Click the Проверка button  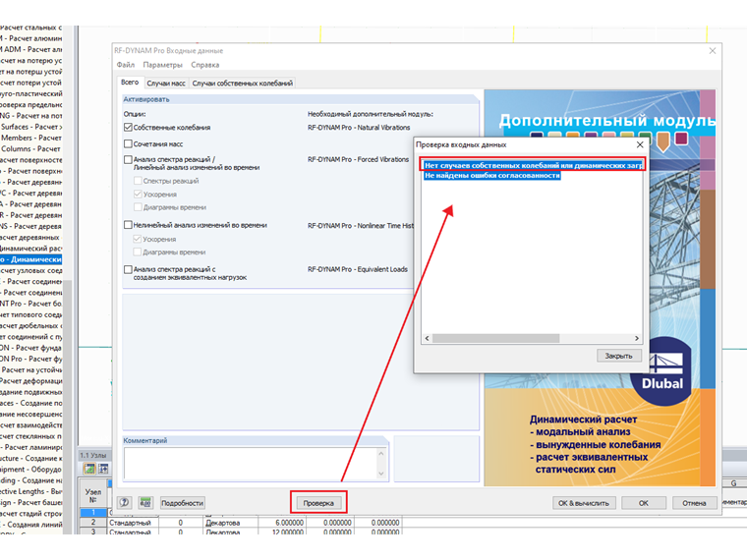tap(318, 503)
